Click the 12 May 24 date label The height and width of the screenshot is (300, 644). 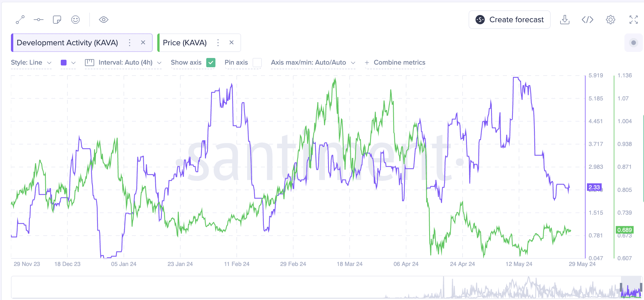(x=519, y=264)
